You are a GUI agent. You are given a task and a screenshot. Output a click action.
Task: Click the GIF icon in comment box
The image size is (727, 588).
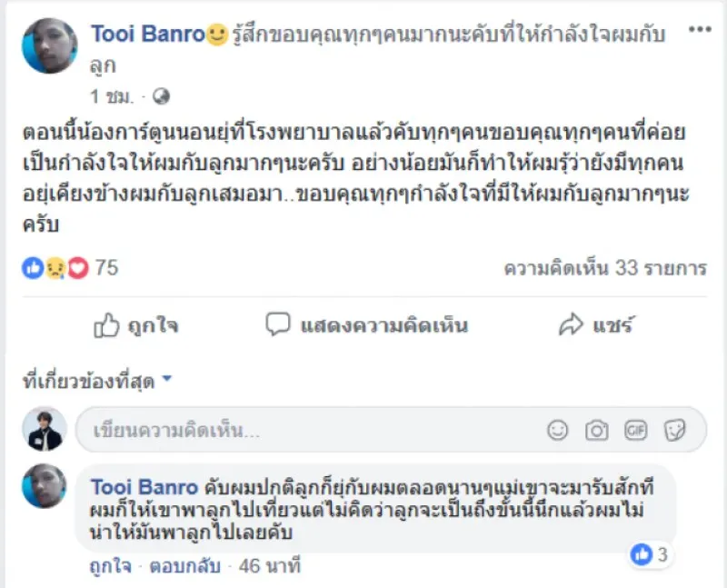coord(635,430)
